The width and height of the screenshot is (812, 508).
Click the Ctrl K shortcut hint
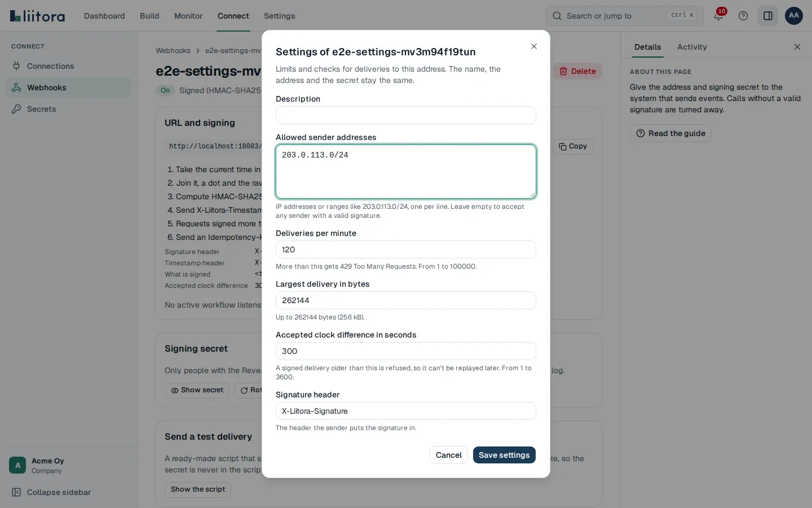[x=682, y=15]
